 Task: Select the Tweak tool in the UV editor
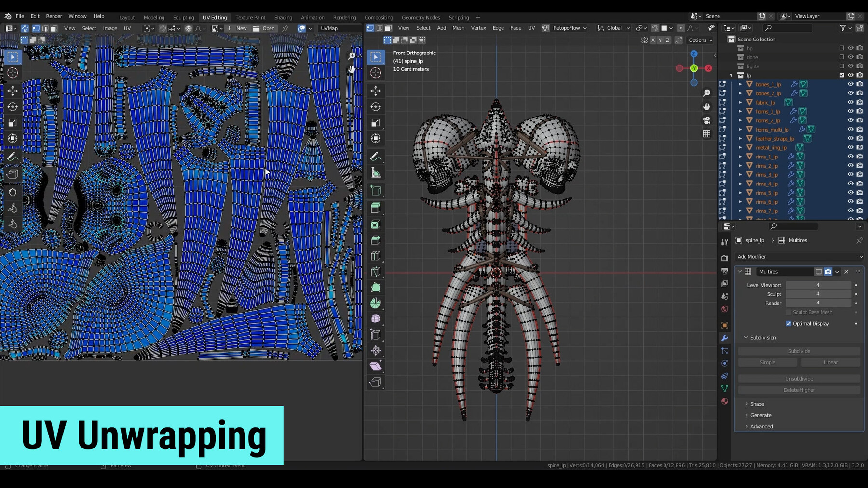[13, 57]
